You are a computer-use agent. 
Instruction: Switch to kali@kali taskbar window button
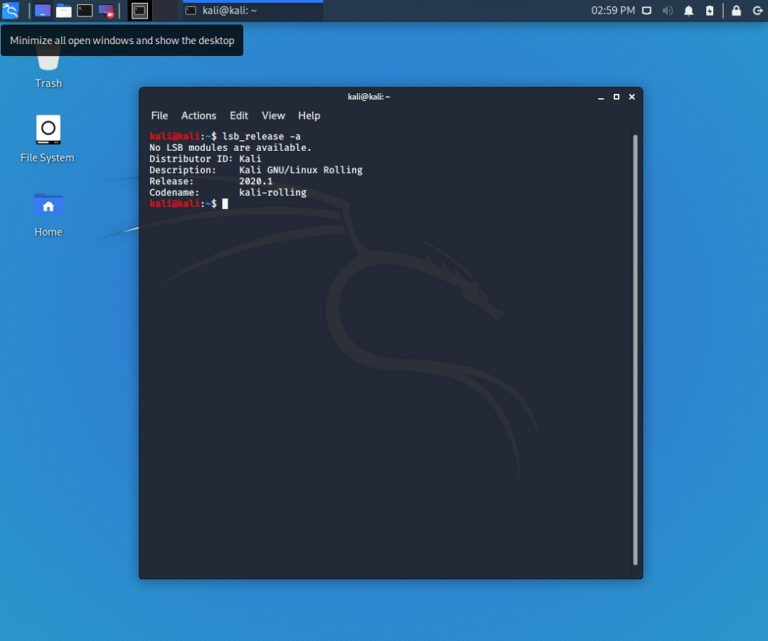(253, 10)
